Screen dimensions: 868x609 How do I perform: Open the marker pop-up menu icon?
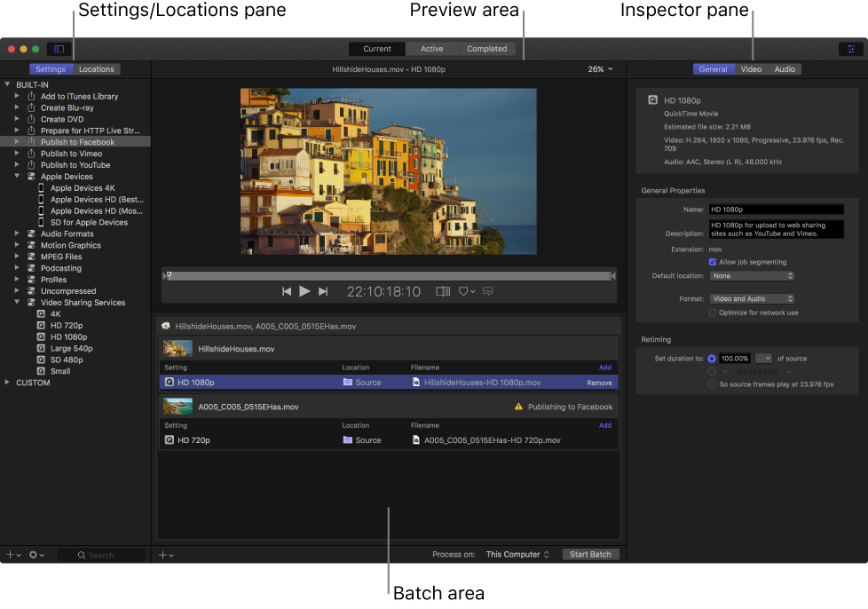pyautogui.click(x=467, y=291)
